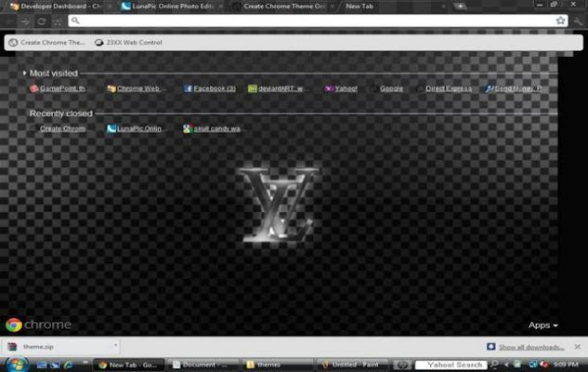Open the Direct Express link
Image resolution: width=588 pixels, height=372 pixels.
[449, 88]
